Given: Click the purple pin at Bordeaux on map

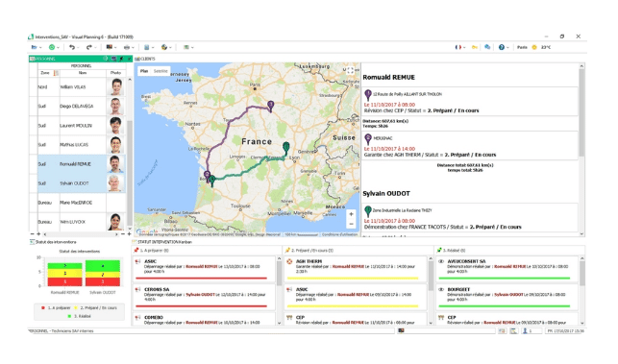Looking at the screenshot, I should tap(207, 176).
